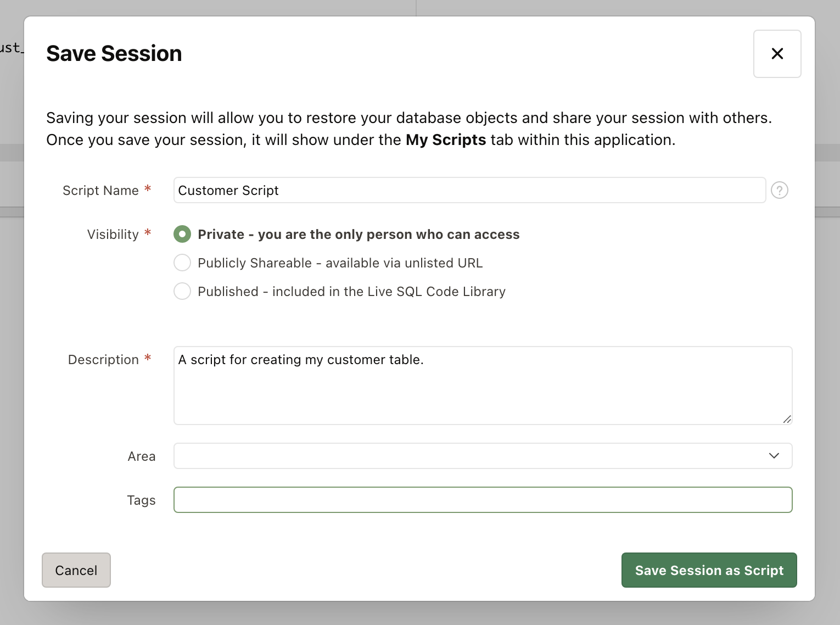Image resolution: width=840 pixels, height=625 pixels.
Task: Grab the Description box resize handle
Action: coord(787,419)
